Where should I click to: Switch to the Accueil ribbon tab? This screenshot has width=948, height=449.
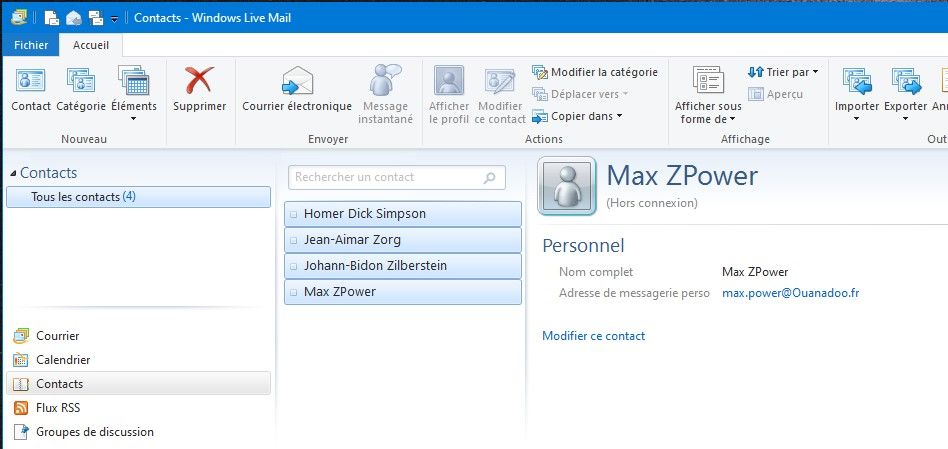tap(91, 45)
